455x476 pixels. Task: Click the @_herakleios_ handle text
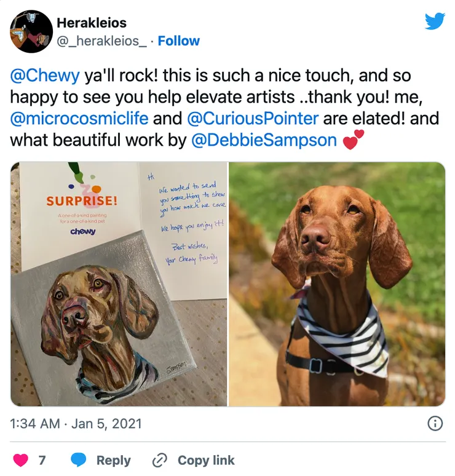[x=101, y=41]
